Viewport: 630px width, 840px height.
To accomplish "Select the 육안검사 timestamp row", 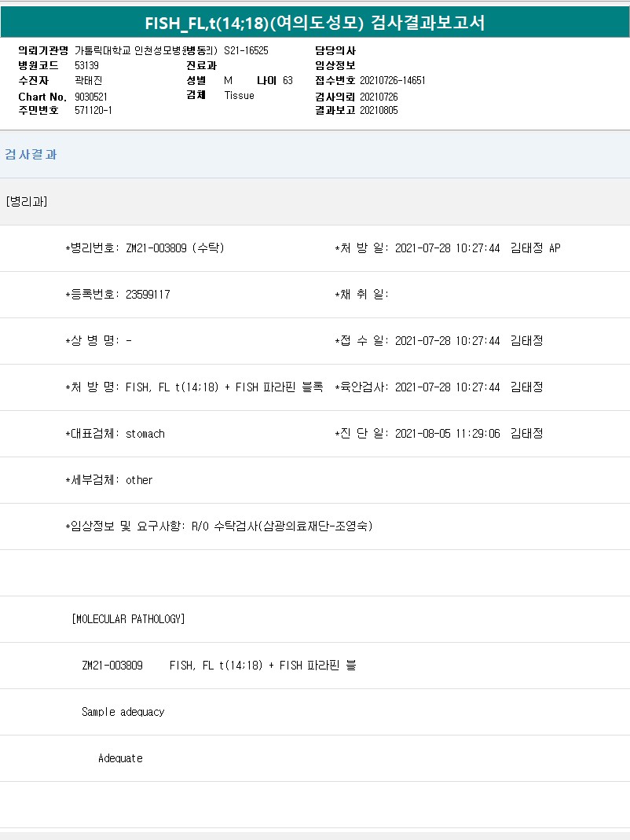I will click(439, 387).
